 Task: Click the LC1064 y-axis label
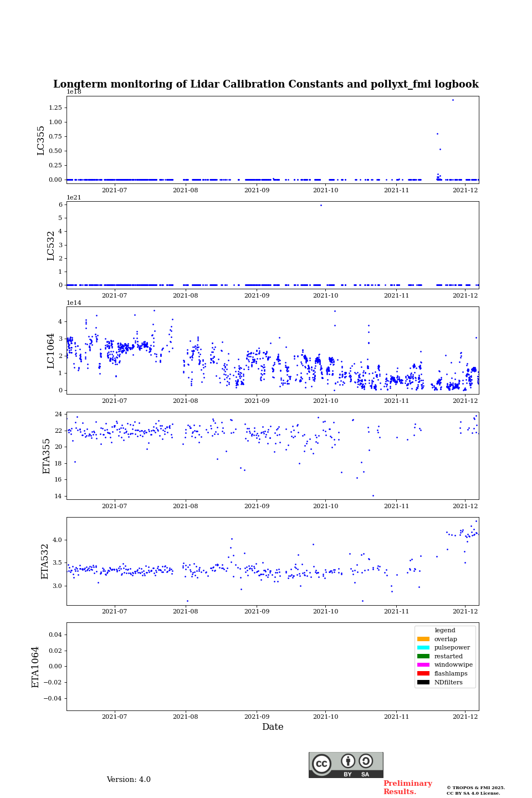tap(51, 350)
